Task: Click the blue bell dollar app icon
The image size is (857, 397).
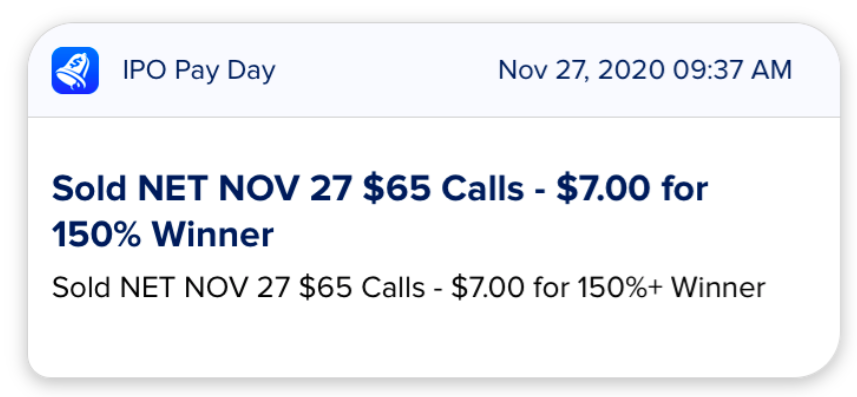Action: pyautogui.click(x=75, y=71)
